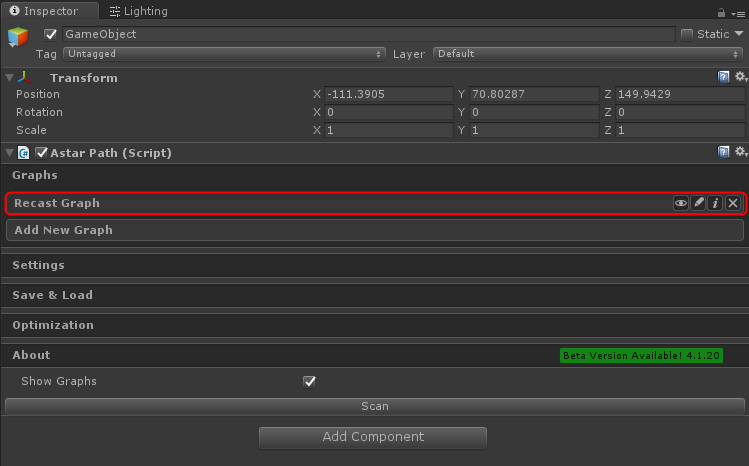
Task: Open the Tag dropdown showing Untagged
Action: pos(226,54)
